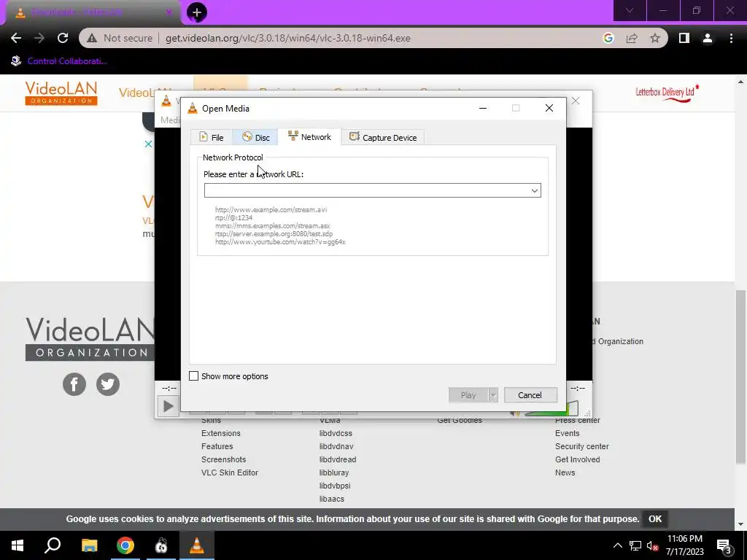Open the Windows Start menu

(18, 545)
